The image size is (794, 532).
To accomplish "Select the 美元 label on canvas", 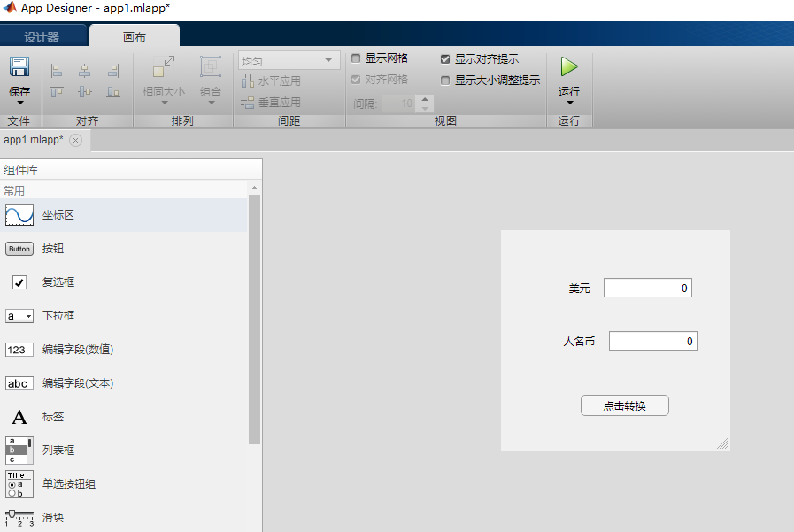I will click(x=579, y=289).
